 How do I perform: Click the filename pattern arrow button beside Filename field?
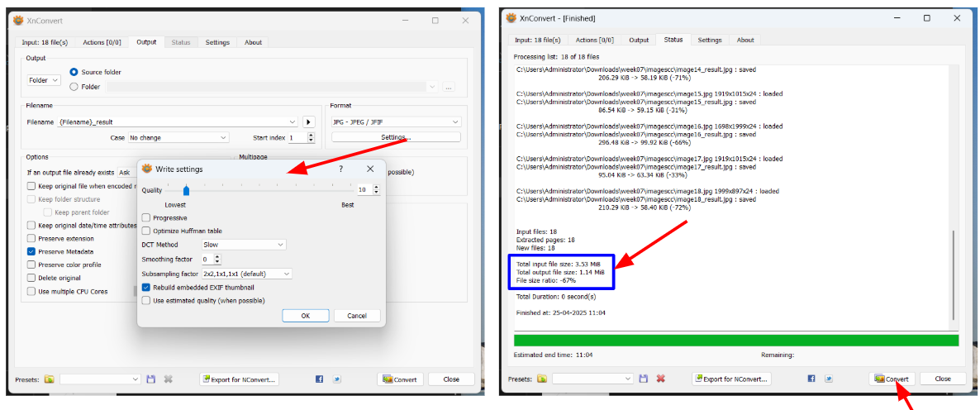click(309, 122)
